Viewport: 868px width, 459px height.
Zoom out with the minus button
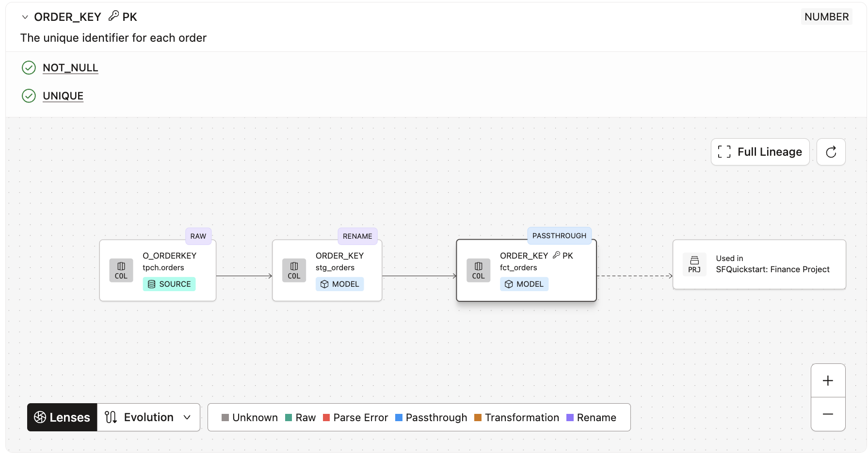pyautogui.click(x=828, y=414)
